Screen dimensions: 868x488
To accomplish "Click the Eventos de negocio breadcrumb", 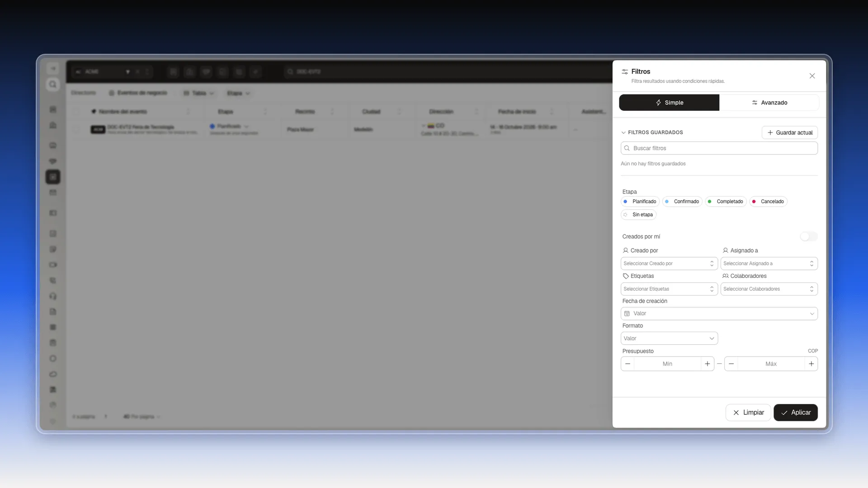I will pyautogui.click(x=138, y=93).
